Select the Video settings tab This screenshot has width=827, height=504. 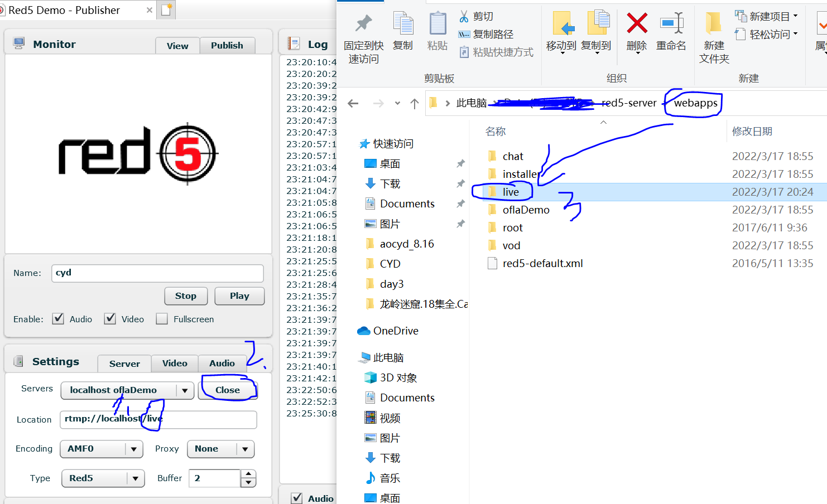[x=175, y=363]
